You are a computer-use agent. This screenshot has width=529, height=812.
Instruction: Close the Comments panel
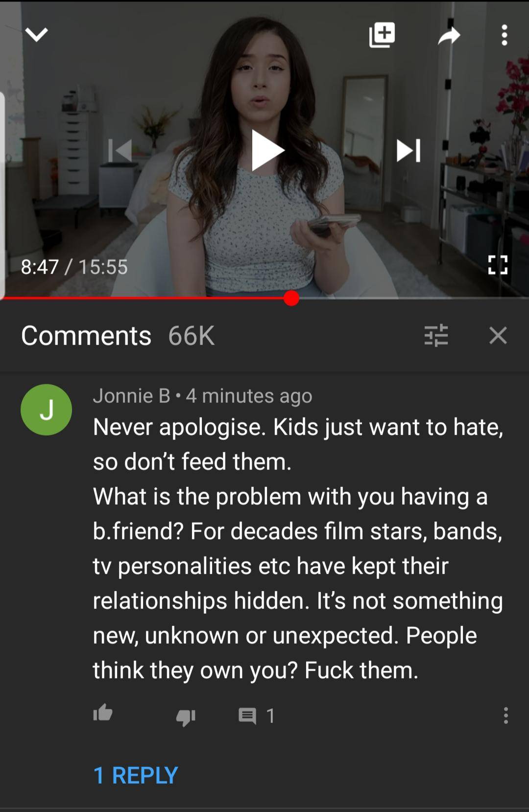[x=498, y=335]
